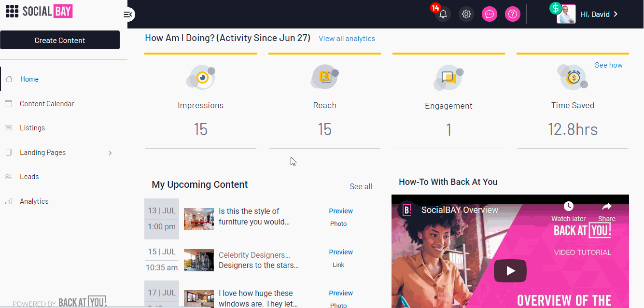Open the 17 JUL windows post thumbnail
The image size is (644, 308).
tap(199, 299)
